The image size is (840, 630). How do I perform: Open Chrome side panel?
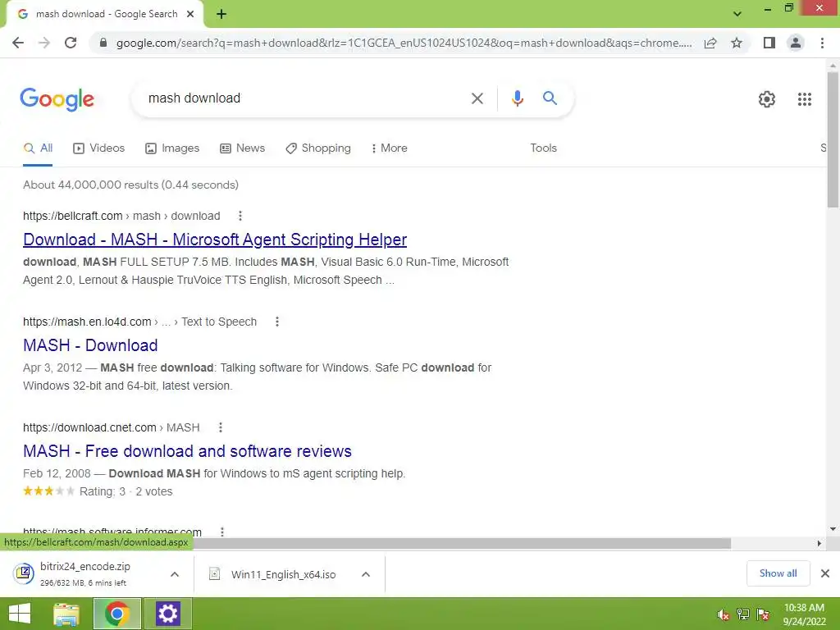pos(769,43)
